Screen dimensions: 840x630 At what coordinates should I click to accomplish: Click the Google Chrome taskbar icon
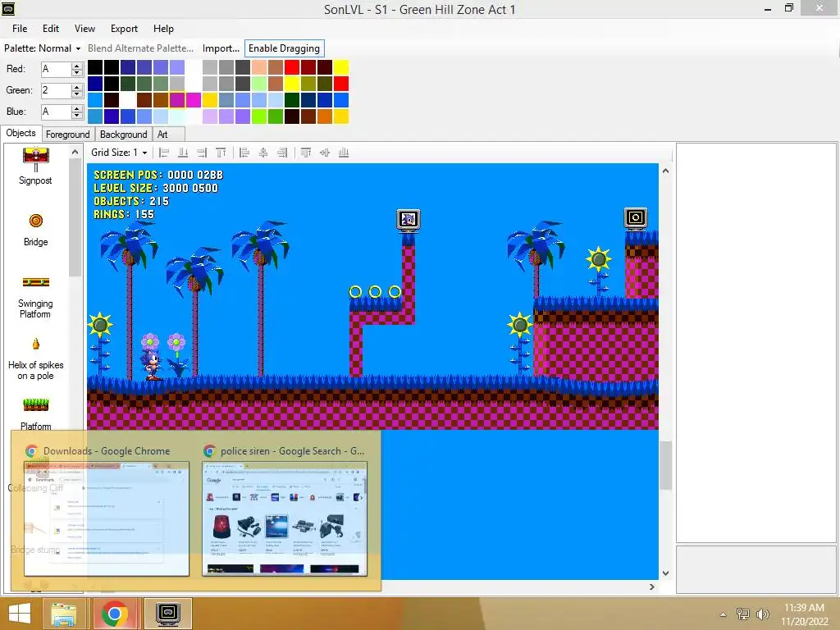click(x=114, y=614)
